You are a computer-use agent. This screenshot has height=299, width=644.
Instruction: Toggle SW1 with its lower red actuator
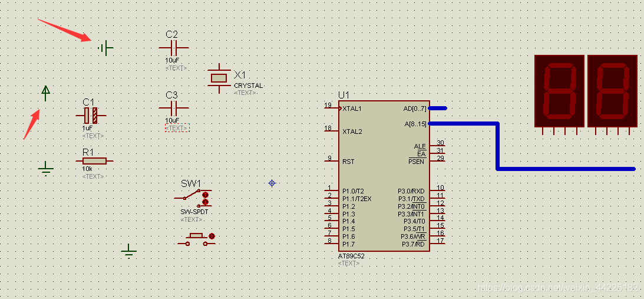[x=205, y=202]
